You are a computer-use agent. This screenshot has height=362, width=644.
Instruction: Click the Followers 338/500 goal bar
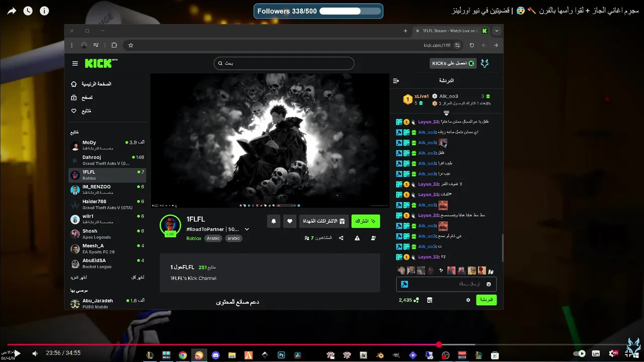[x=318, y=11]
